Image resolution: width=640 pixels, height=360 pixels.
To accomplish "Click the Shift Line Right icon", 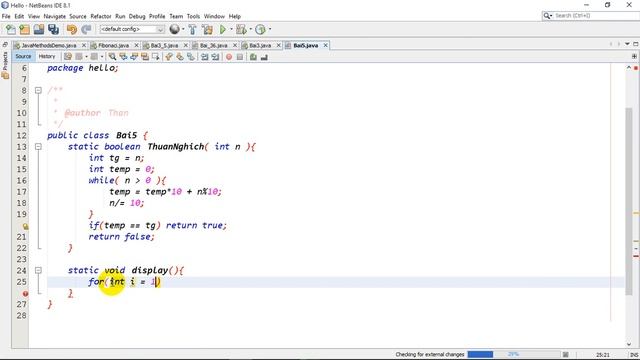I will [215, 57].
